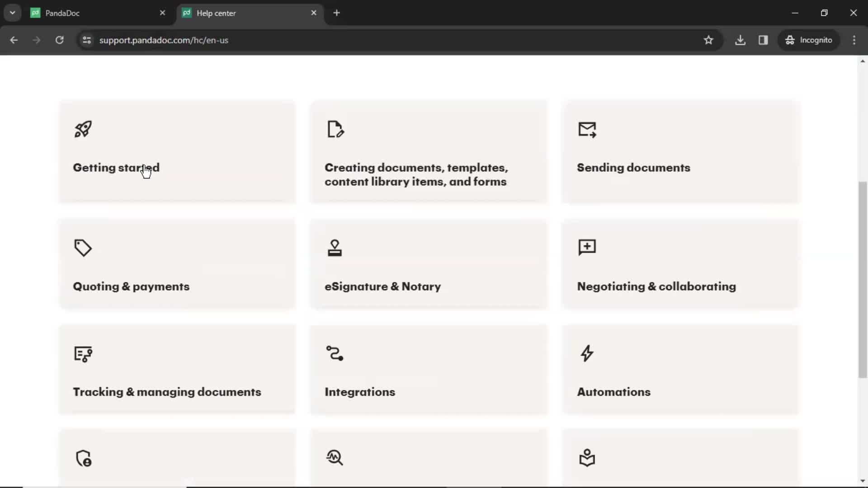Open the browser downloads

740,40
